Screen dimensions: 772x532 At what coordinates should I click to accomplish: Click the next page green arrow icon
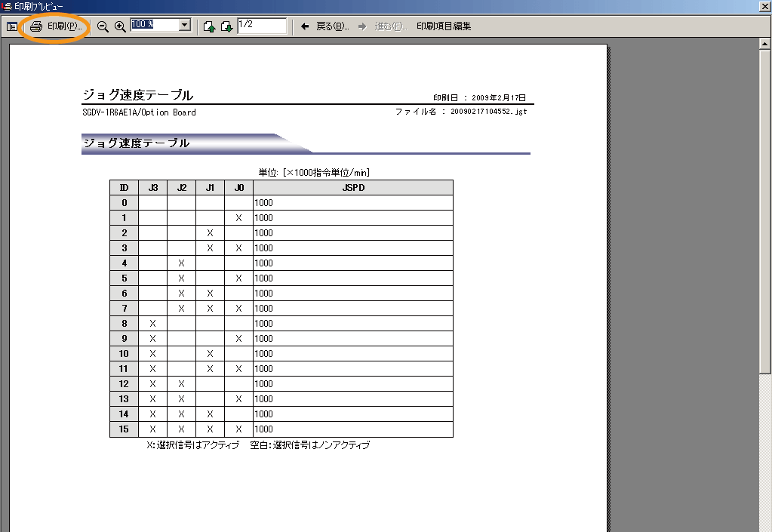coord(227,25)
